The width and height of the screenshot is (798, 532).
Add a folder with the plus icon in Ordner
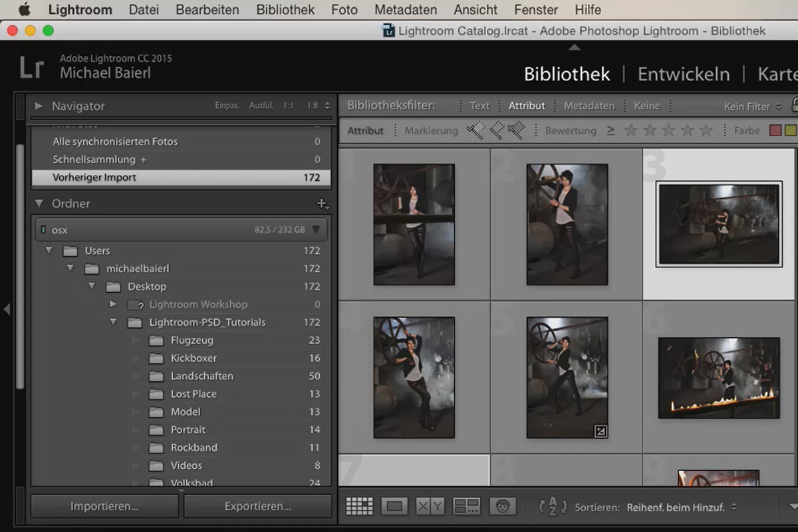coord(323,203)
